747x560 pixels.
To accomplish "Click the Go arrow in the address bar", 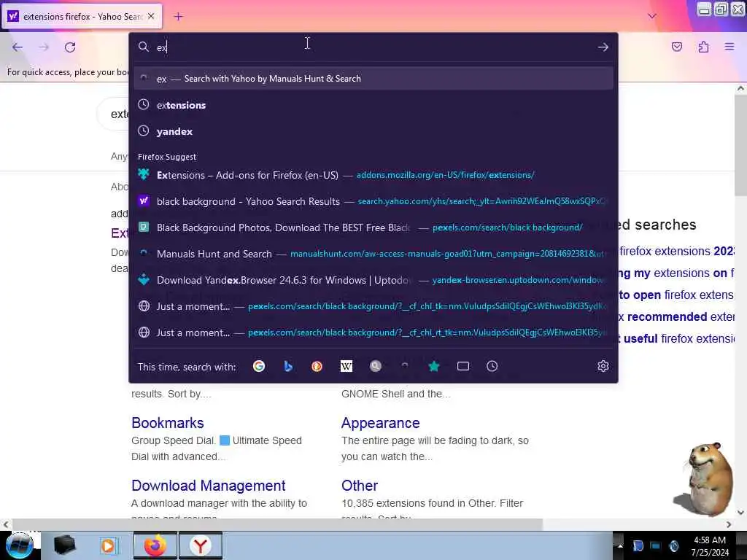I will 603,47.
